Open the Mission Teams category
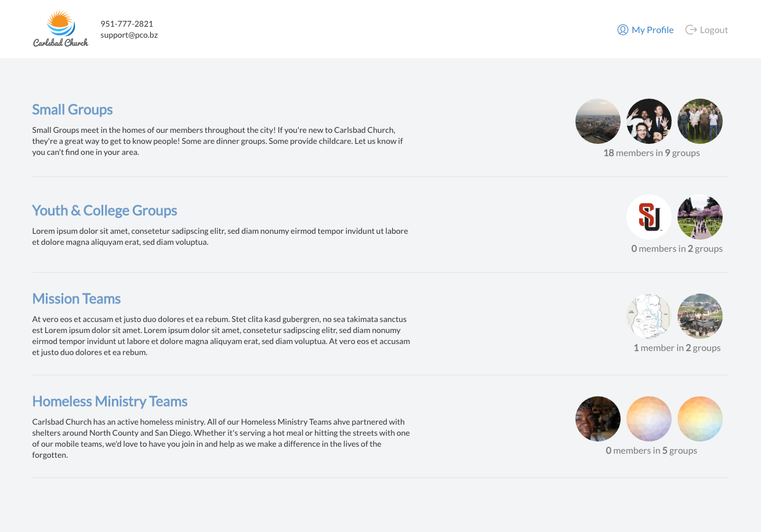Screen dimensions: 761x532 tap(76, 299)
